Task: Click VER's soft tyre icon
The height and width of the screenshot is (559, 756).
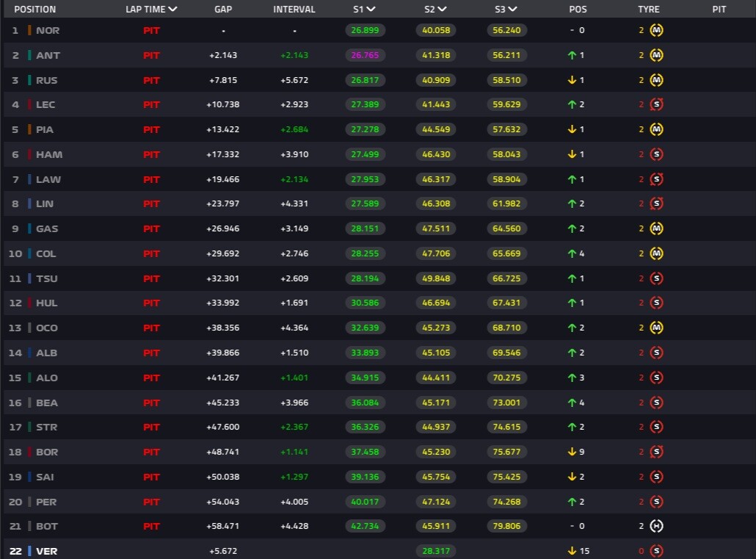Action: click(656, 551)
